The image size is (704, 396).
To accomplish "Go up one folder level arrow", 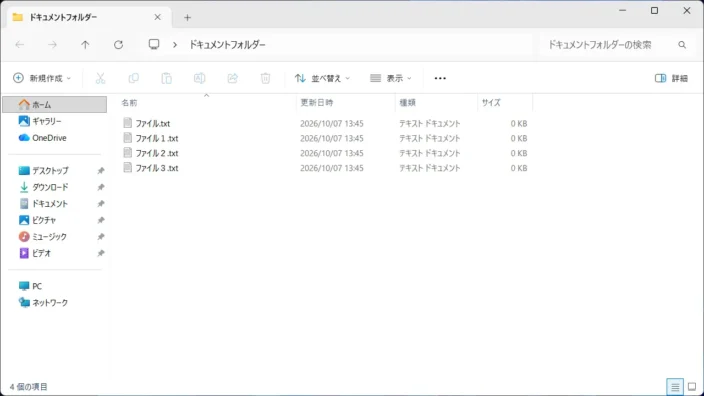I will pos(85,44).
